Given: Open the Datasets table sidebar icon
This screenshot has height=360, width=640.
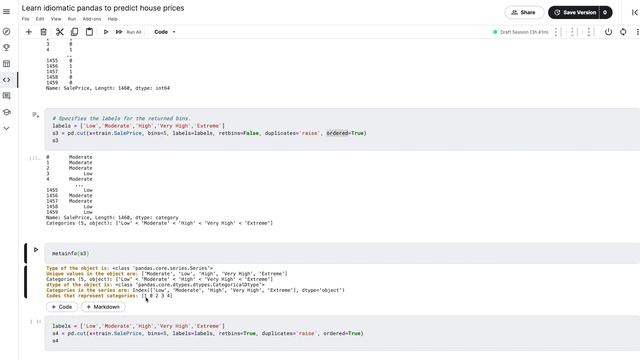Looking at the screenshot, I should click(7, 64).
